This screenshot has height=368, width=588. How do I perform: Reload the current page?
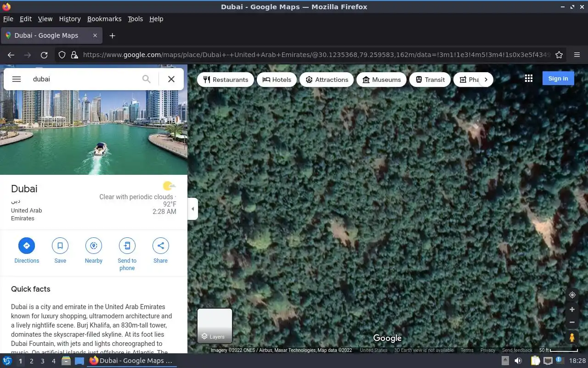click(44, 55)
